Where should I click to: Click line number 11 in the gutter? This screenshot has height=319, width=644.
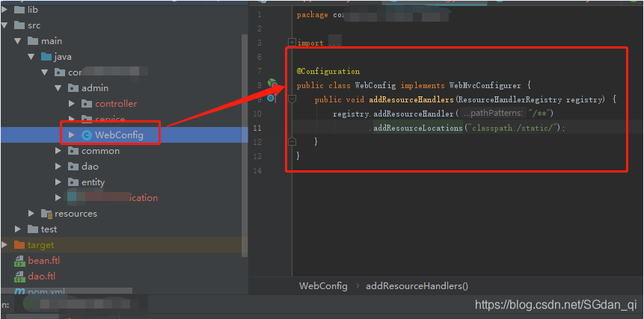click(x=257, y=128)
